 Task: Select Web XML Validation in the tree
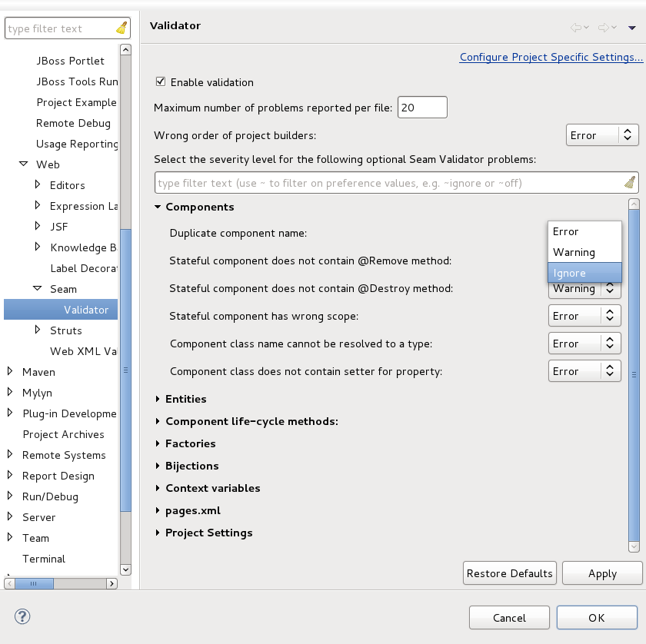pos(83,351)
